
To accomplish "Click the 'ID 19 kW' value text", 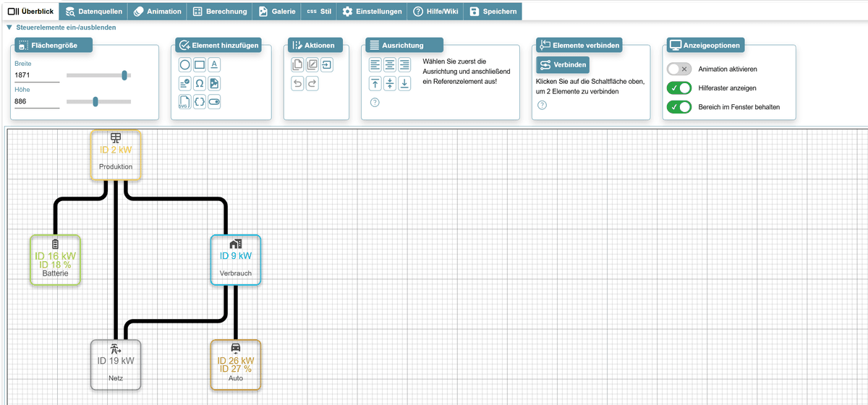I will (116, 361).
